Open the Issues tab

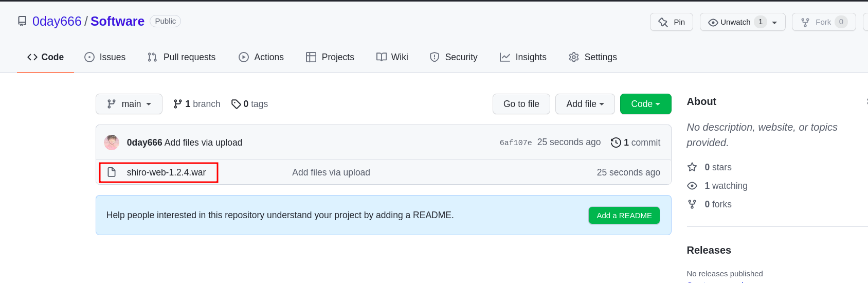tap(105, 57)
